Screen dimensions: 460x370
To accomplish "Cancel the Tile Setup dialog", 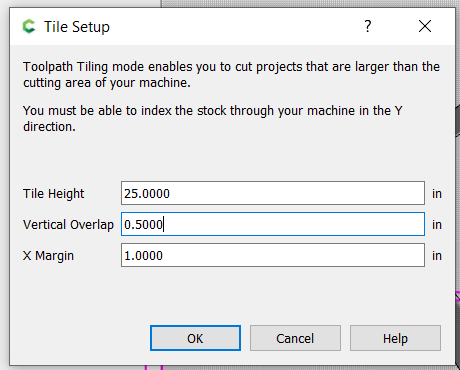I will pos(295,338).
